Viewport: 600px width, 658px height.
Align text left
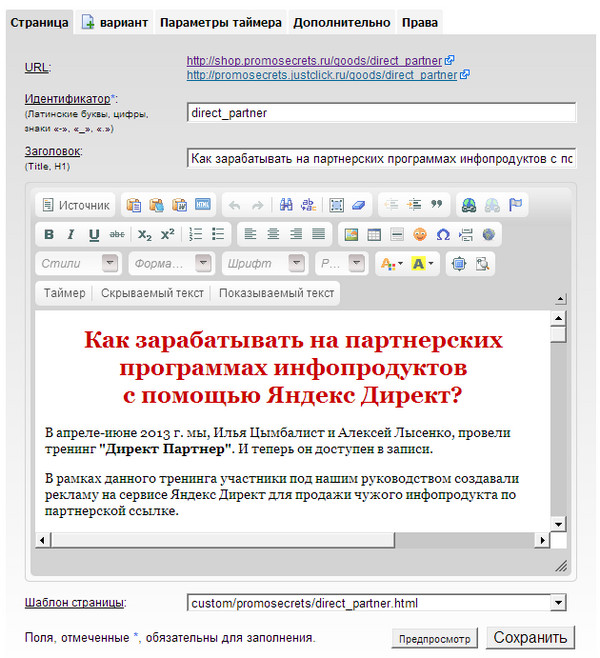point(250,234)
